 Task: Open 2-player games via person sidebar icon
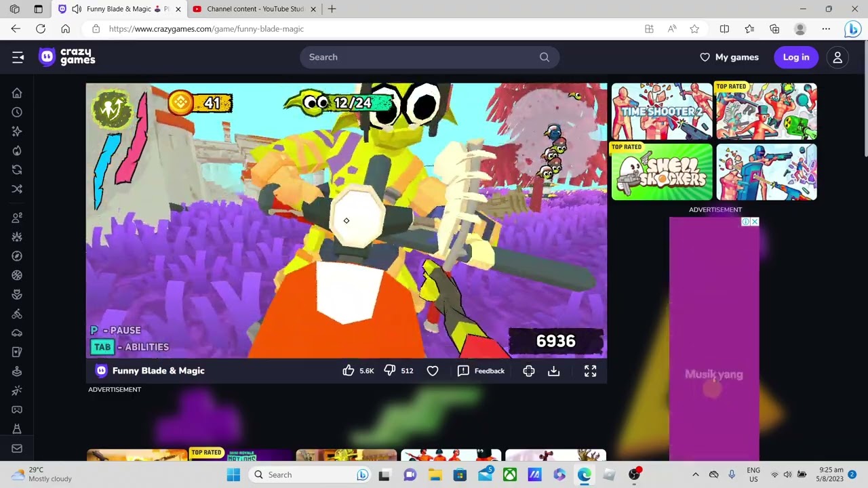[17, 218]
